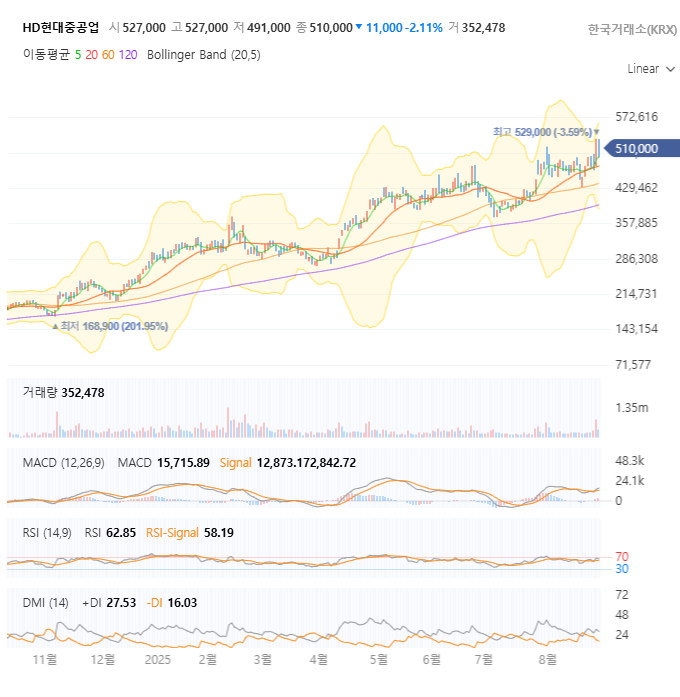Click the +DI value 27.53
Screen dimensions: 680x697
tap(121, 603)
